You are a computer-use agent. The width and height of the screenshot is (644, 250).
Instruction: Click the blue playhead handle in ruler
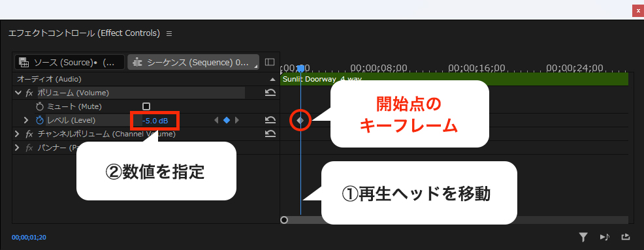(x=300, y=68)
